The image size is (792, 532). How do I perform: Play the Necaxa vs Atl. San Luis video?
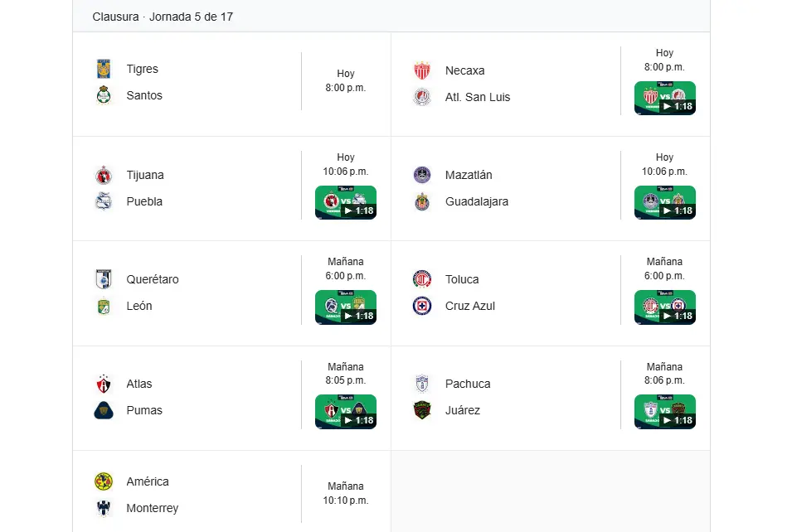click(664, 98)
